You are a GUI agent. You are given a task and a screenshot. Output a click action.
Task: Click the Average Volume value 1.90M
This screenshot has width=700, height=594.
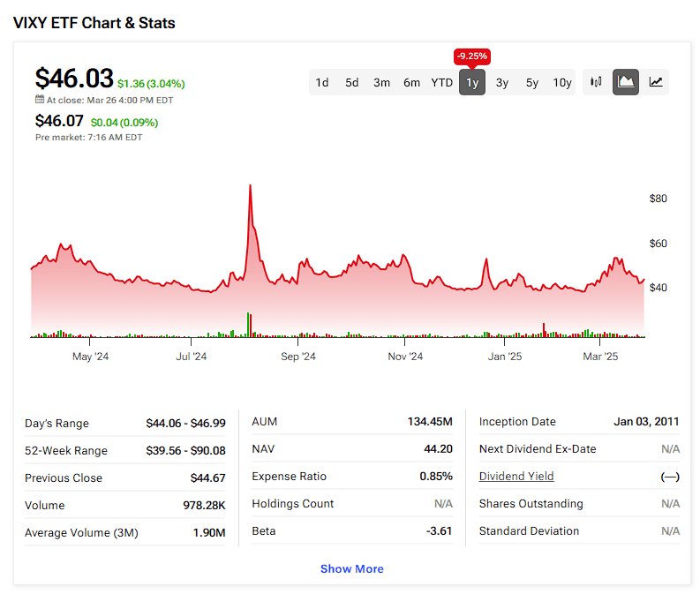209,532
